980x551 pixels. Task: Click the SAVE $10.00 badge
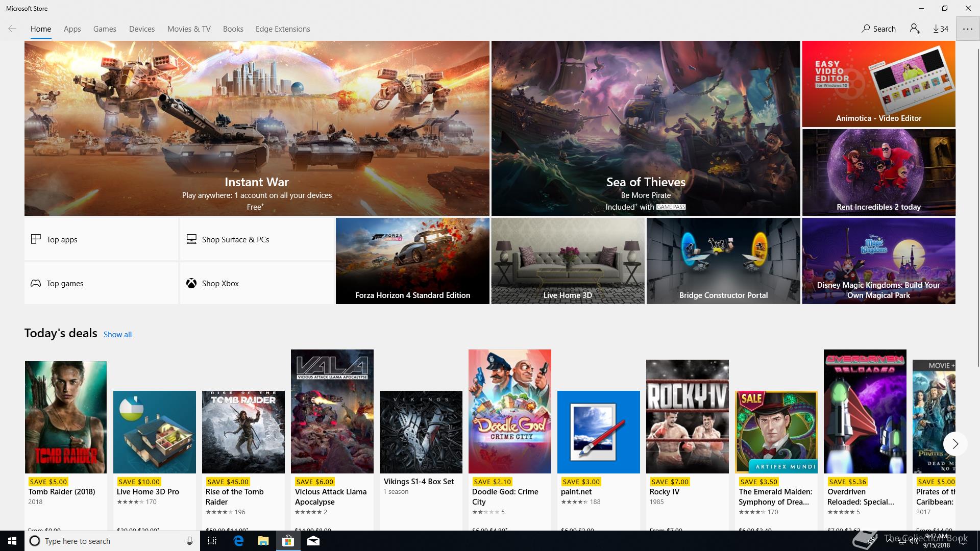click(139, 482)
